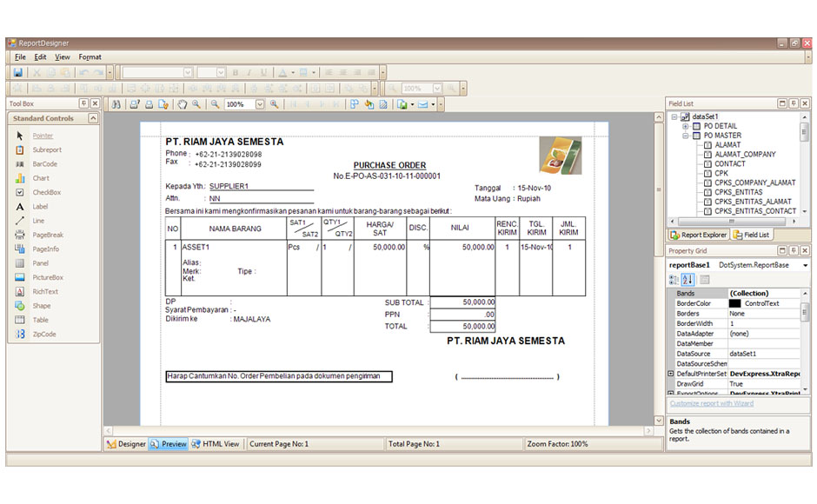Open the 100% zoom dropdown in preview toolbar
The width and height of the screenshot is (817, 504).
pyautogui.click(x=259, y=104)
